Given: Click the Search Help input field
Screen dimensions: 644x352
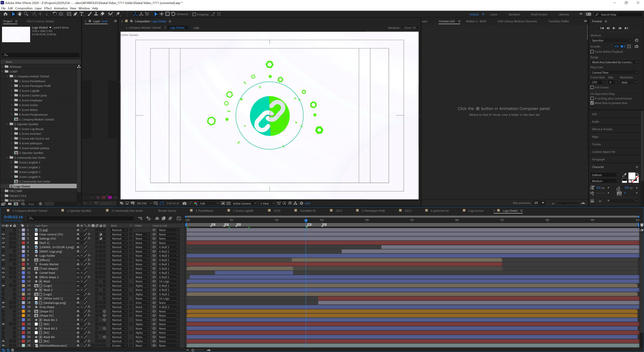Looking at the screenshot, I should coord(619,14).
